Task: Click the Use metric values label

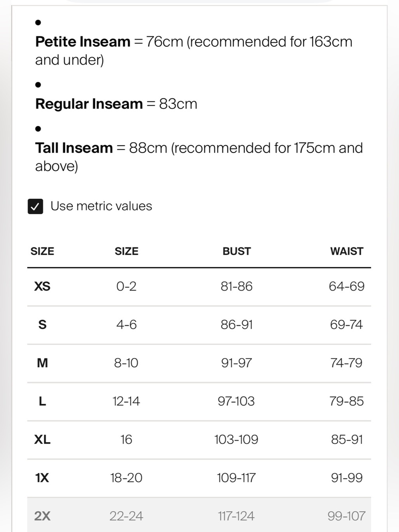Action: pos(101,206)
